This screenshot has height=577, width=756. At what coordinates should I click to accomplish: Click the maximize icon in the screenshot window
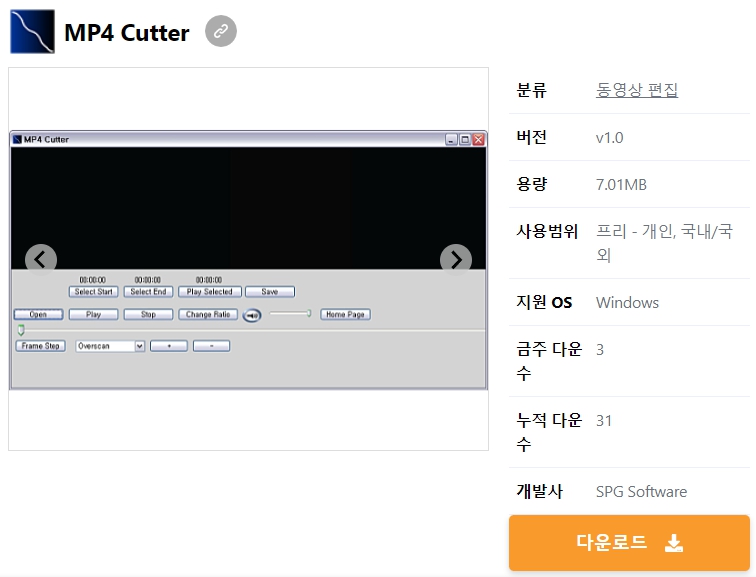pos(465,140)
